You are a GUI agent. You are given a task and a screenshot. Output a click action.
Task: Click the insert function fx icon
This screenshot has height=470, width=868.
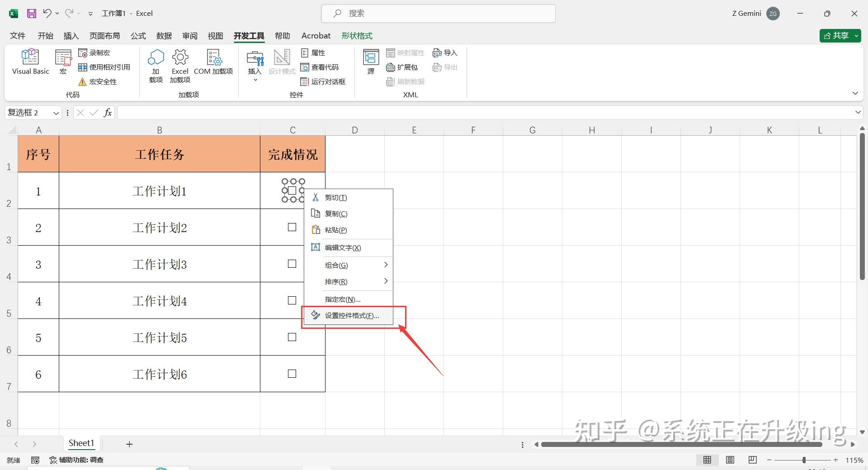[108, 113]
